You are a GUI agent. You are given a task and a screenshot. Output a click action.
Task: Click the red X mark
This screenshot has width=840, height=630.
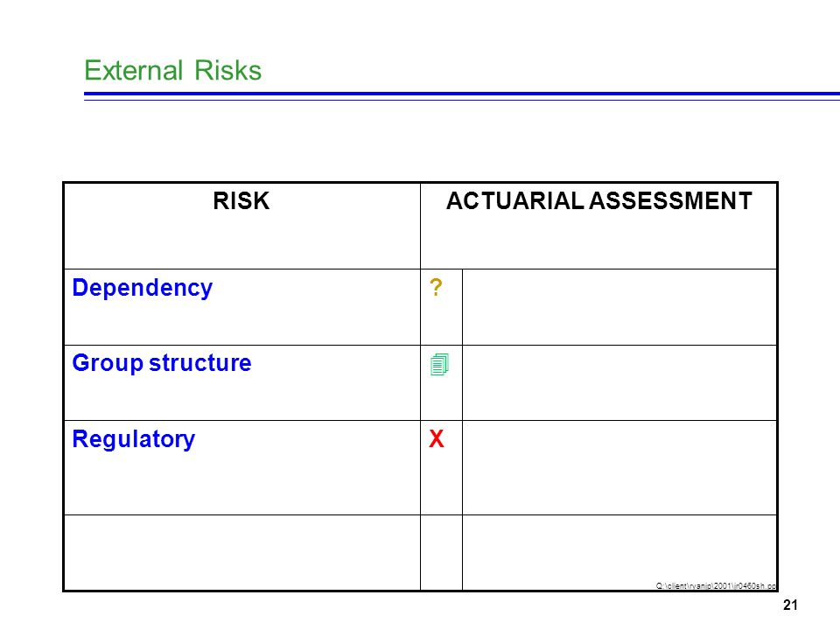point(436,438)
